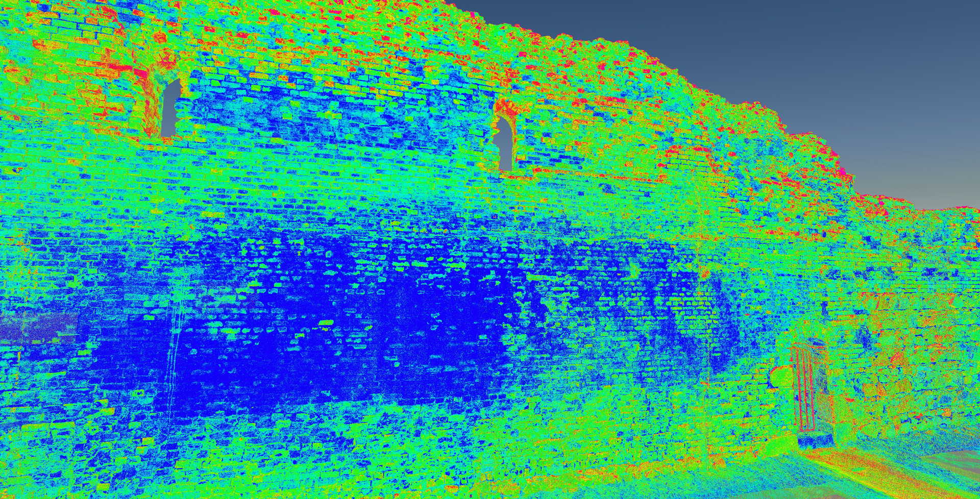Select the dark blue base below the gate
The height and width of the screenshot is (499, 980).
tap(816, 440)
